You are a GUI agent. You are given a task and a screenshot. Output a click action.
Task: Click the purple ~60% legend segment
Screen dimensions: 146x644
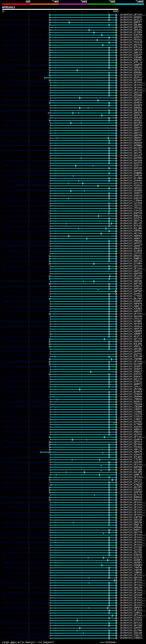[x=73, y=4]
